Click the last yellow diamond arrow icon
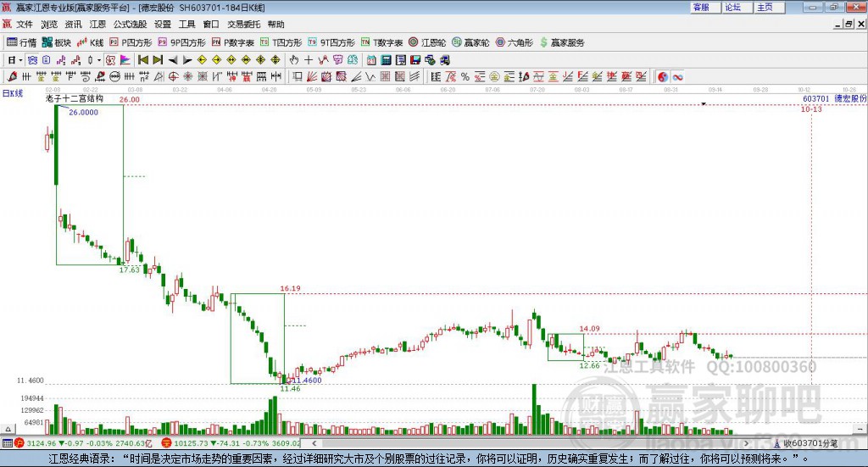 coord(275,60)
